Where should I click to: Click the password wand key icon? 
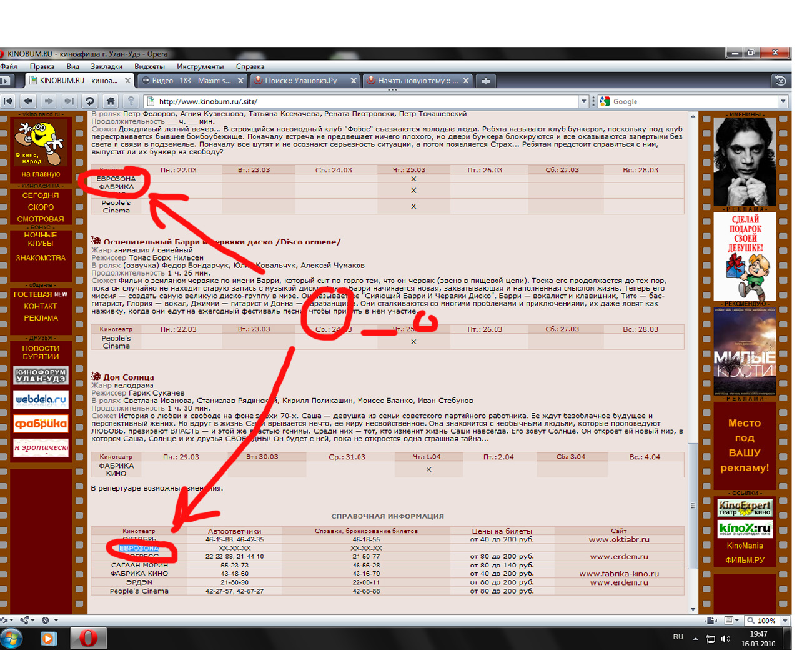[131, 101]
